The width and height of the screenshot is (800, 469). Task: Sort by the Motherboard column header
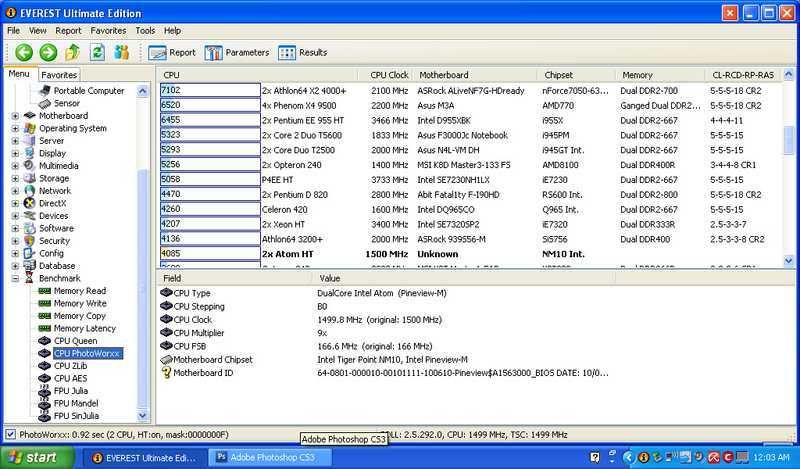pyautogui.click(x=474, y=75)
